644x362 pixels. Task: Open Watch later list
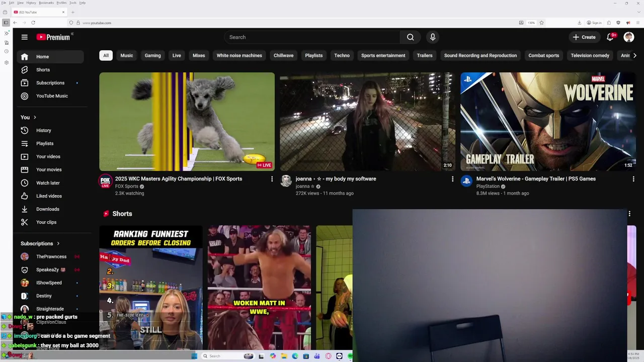[x=50, y=183]
